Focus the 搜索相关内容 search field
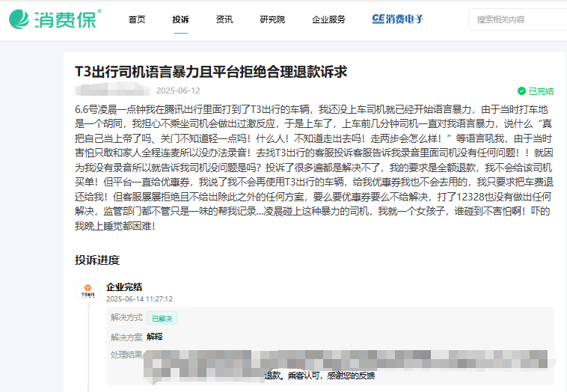The image size is (567, 392). [518, 19]
